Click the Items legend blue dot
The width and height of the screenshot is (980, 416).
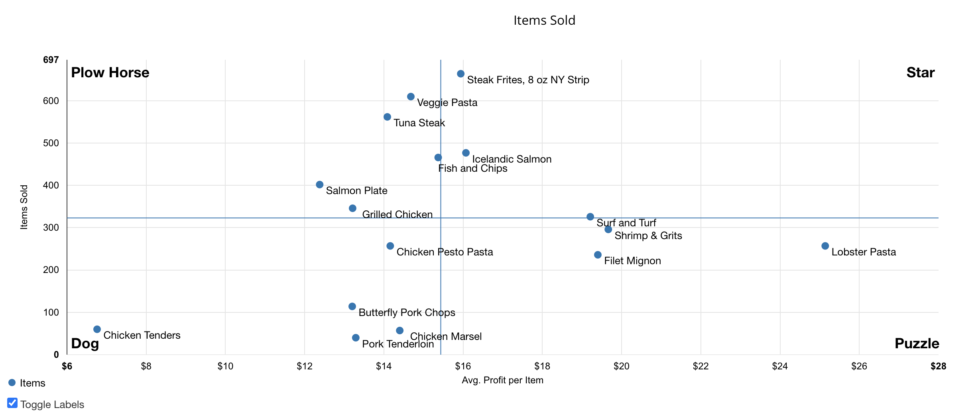point(12,383)
